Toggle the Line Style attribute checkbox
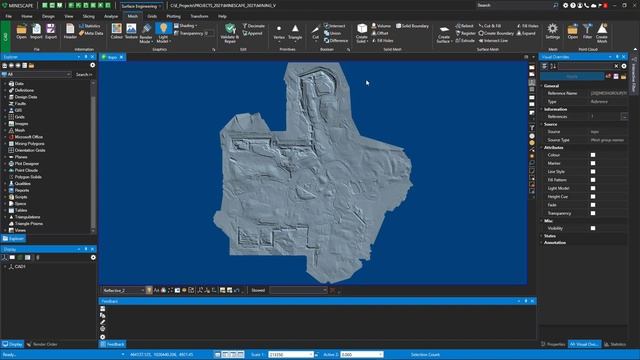This screenshot has width=640, height=360. (x=593, y=172)
